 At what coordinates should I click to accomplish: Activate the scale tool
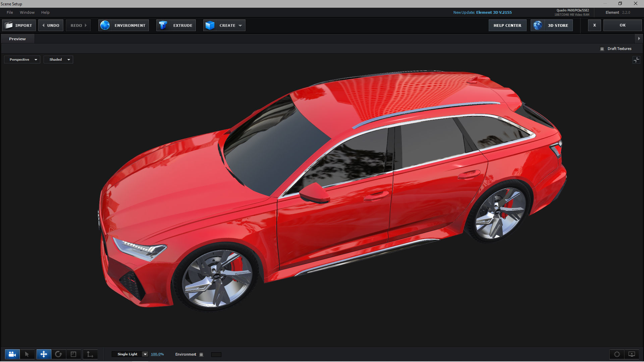pos(73,354)
